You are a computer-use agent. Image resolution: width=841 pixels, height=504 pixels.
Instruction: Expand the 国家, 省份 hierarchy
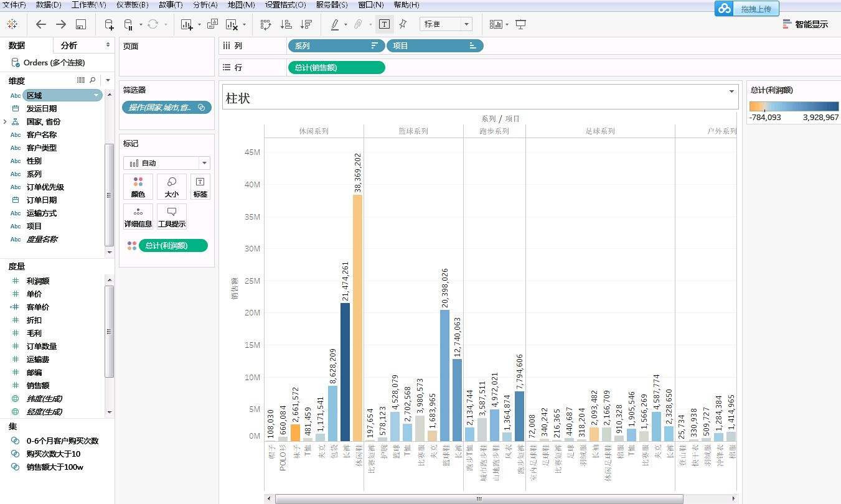[5, 122]
